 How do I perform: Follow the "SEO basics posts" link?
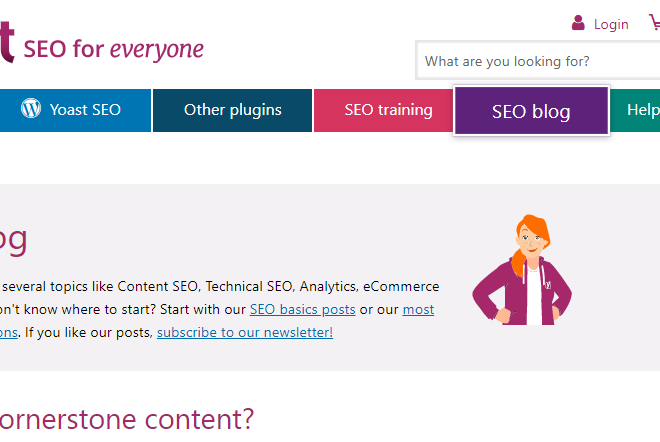click(x=303, y=309)
